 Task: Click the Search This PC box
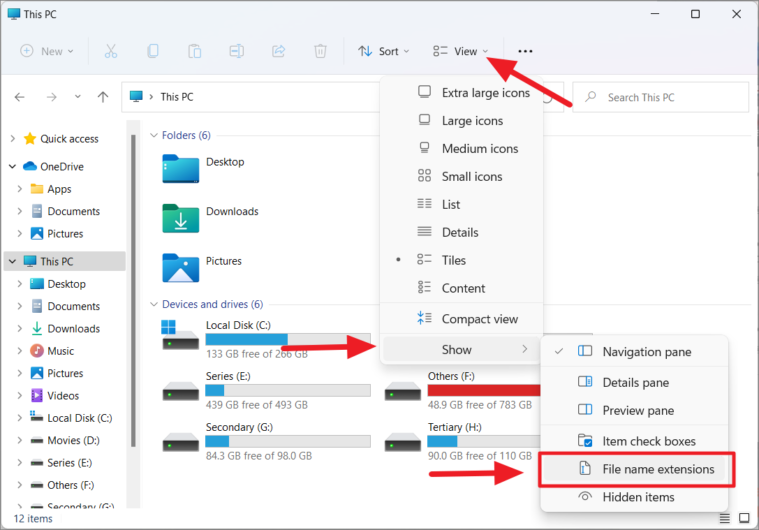pos(660,97)
